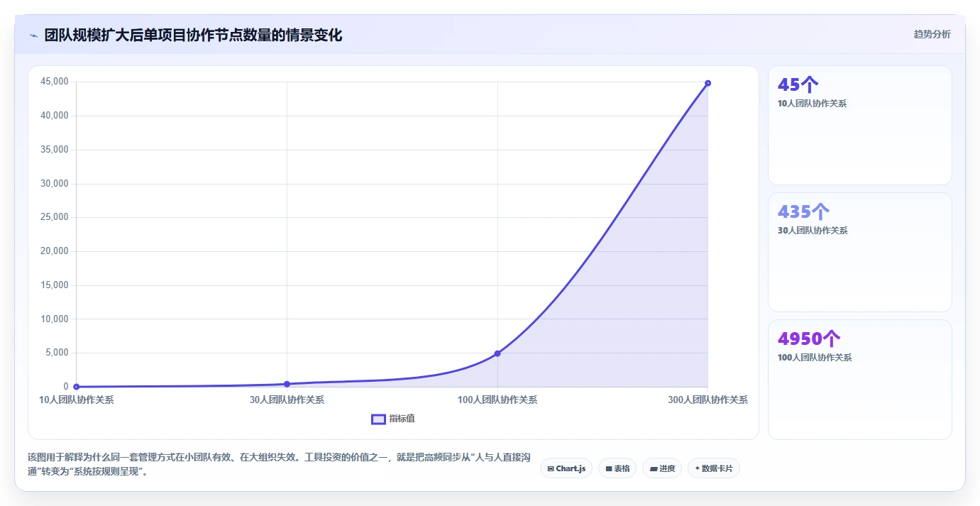Image resolution: width=980 pixels, height=506 pixels.
Task: Click the 100人团队协作关系 x-axis label
Action: tap(497, 400)
